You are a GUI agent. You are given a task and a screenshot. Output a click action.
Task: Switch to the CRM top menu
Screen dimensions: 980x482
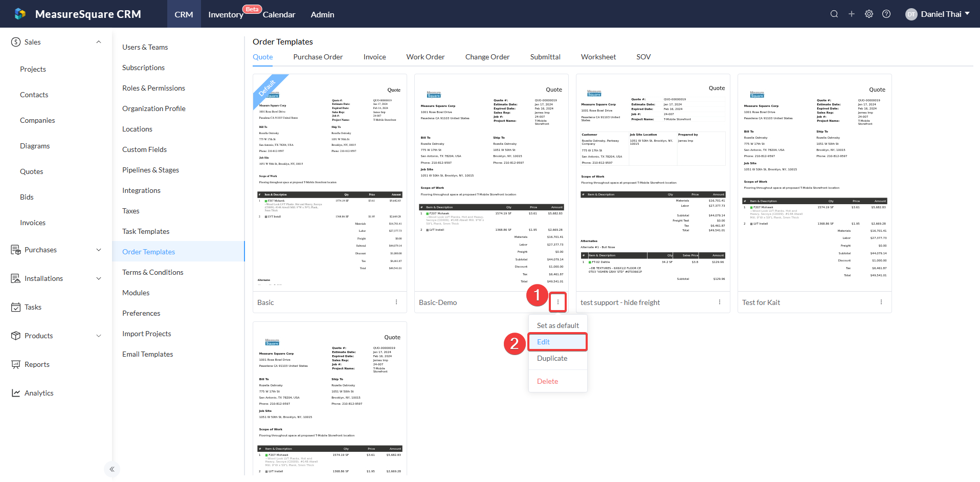coord(184,14)
